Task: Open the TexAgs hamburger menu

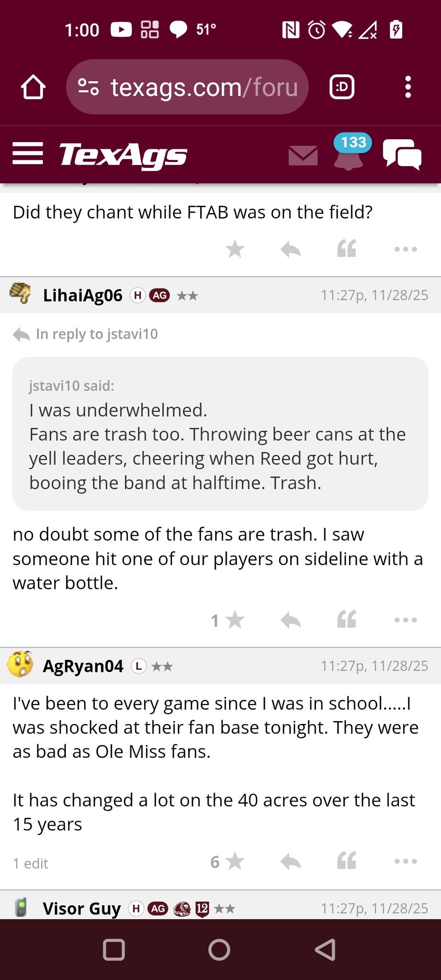Action: pos(28,154)
